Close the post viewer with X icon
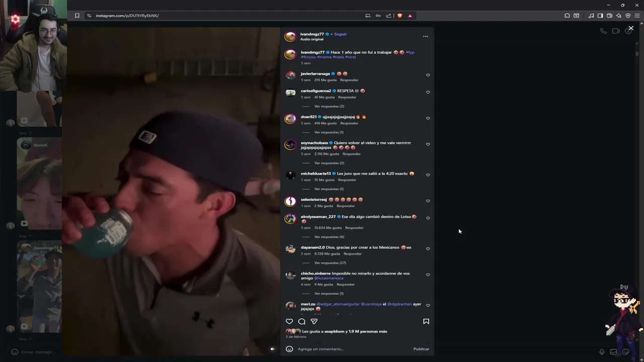Viewport: 644px width, 362px height. click(631, 28)
